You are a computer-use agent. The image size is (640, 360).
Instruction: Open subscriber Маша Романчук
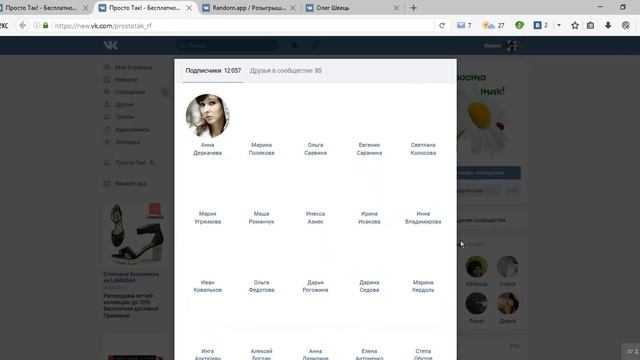pyautogui.click(x=261, y=218)
